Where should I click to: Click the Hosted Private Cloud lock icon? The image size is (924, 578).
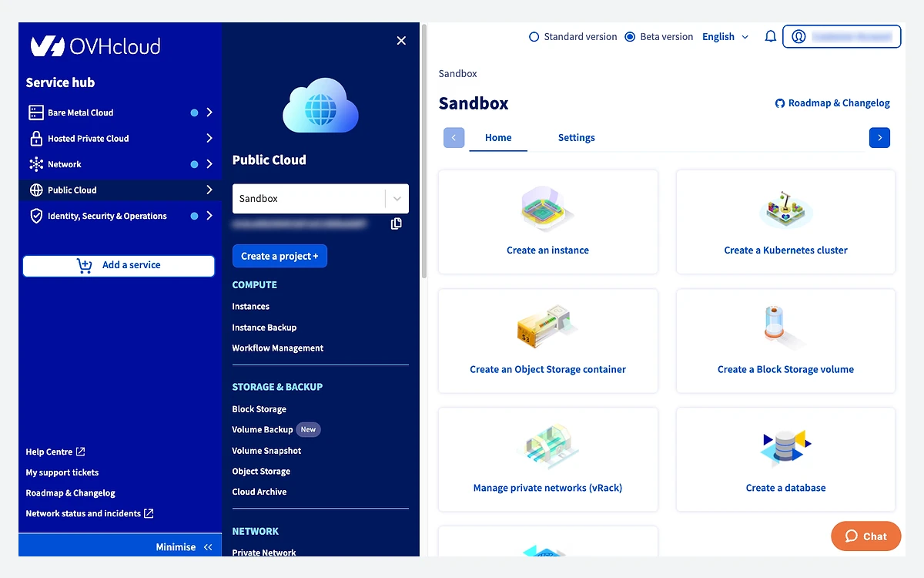[36, 139]
